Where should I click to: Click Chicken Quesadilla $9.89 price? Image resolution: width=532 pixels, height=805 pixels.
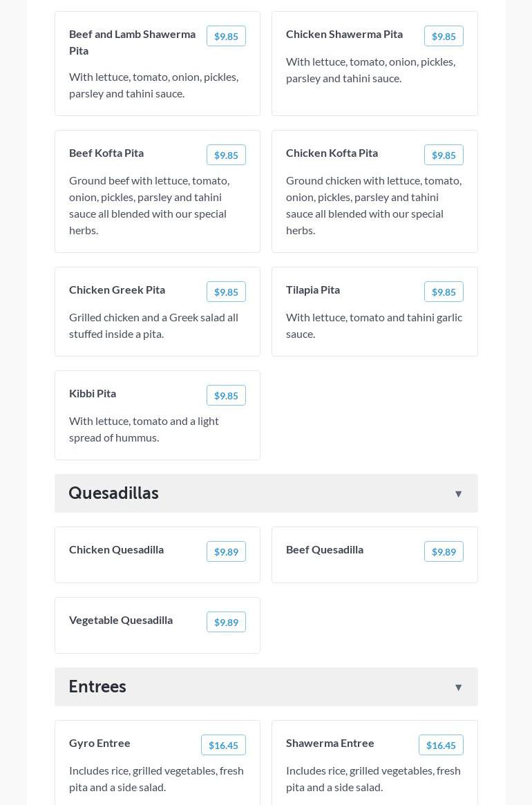(x=226, y=551)
